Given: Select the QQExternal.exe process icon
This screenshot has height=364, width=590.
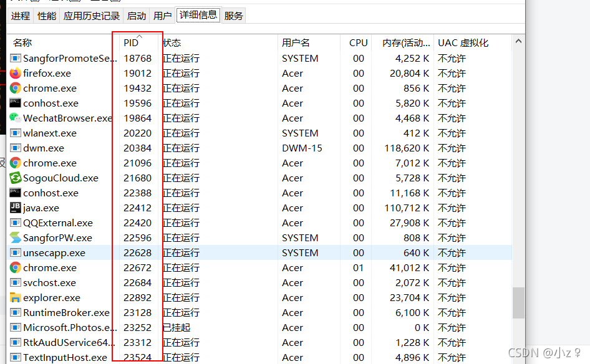Looking at the screenshot, I should tap(17, 223).
